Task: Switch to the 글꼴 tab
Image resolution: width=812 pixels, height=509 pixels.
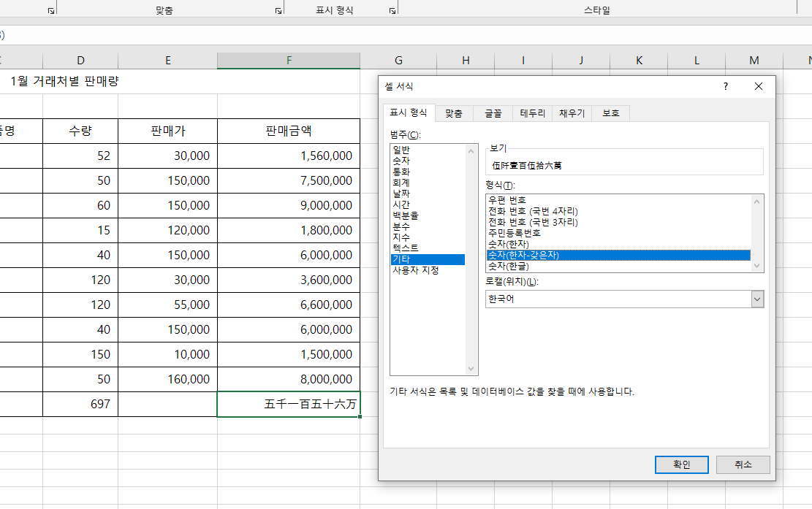Action: click(x=493, y=113)
